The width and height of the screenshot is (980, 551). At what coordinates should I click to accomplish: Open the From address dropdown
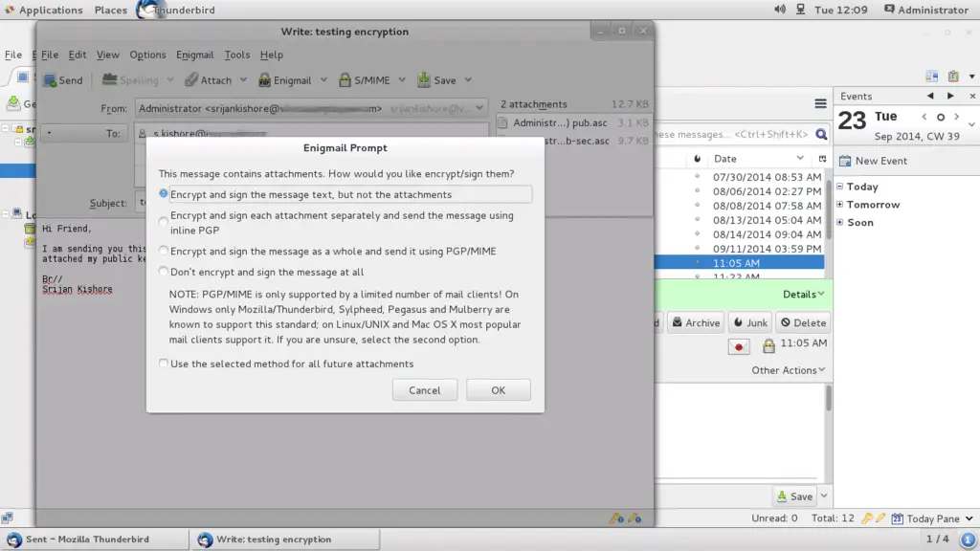pos(479,108)
